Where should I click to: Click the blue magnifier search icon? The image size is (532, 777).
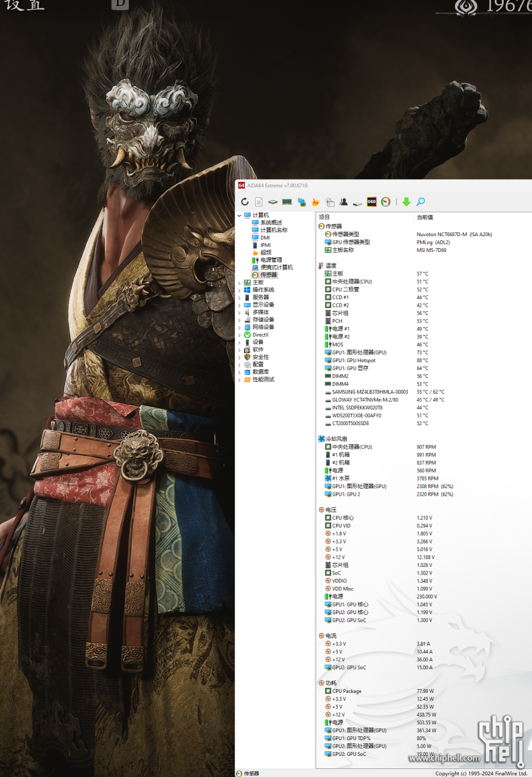(421, 202)
